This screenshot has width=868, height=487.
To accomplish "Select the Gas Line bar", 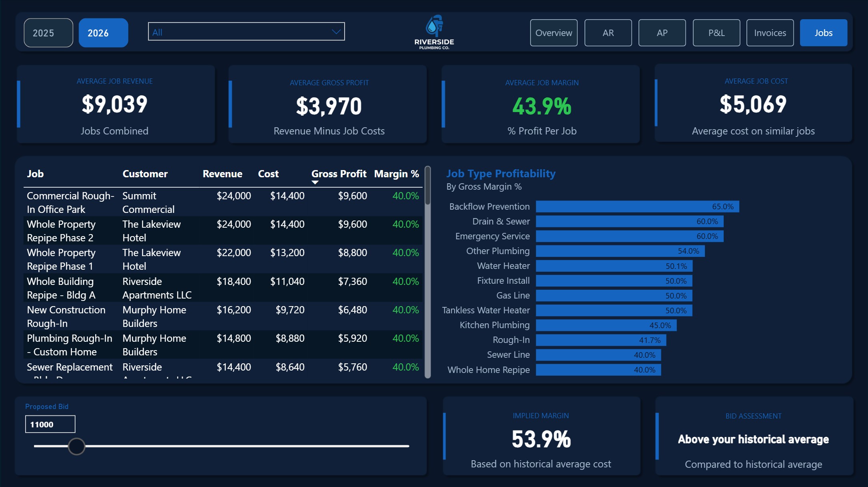I will pyautogui.click(x=614, y=295).
